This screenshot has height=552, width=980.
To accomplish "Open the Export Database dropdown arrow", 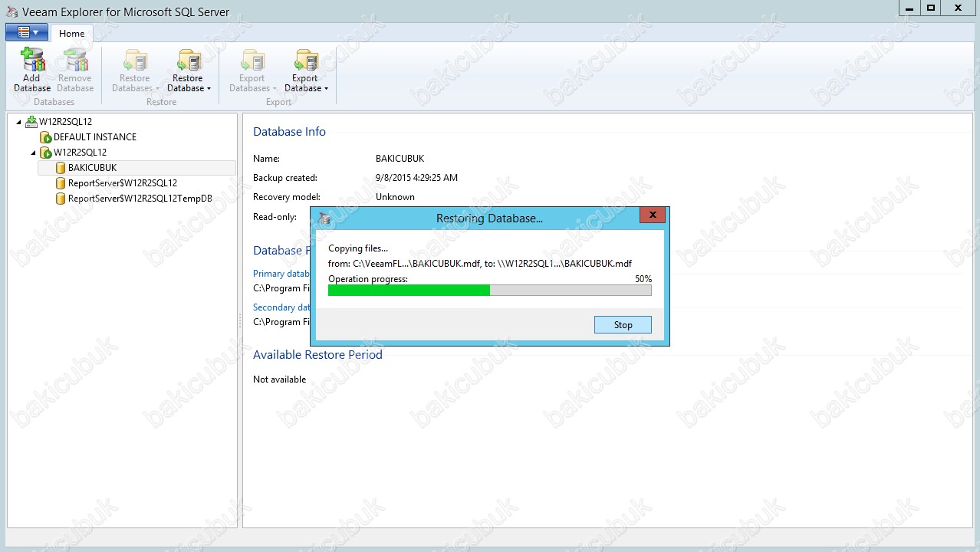I will tap(326, 89).
